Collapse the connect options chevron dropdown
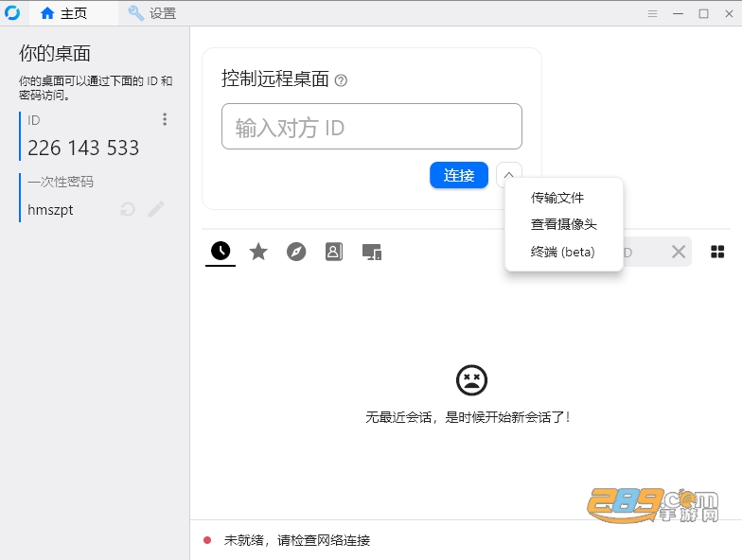742x560 pixels. [x=509, y=174]
